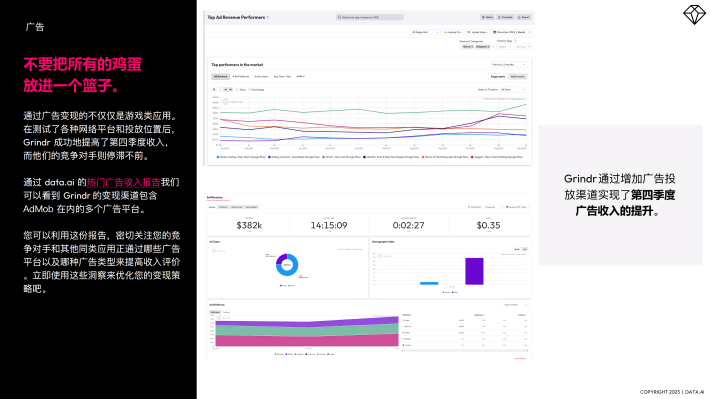Open the United States country dropdown
710x399 pixels.
point(478,33)
